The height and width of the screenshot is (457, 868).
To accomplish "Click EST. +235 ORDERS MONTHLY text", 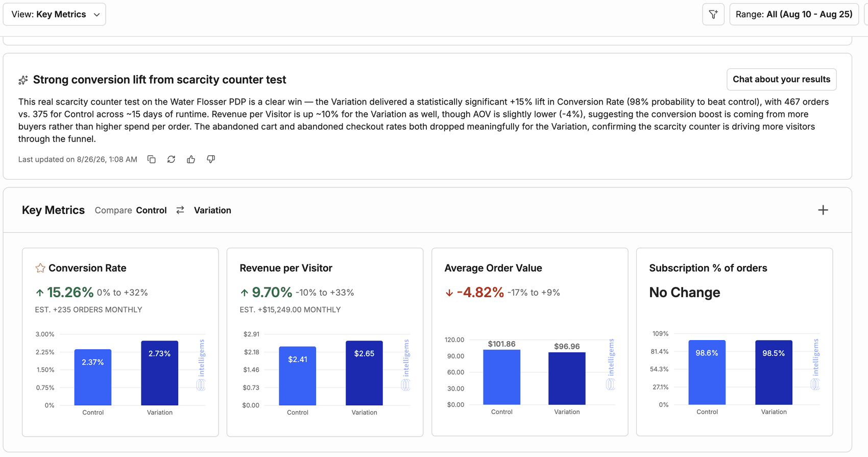I will [89, 310].
